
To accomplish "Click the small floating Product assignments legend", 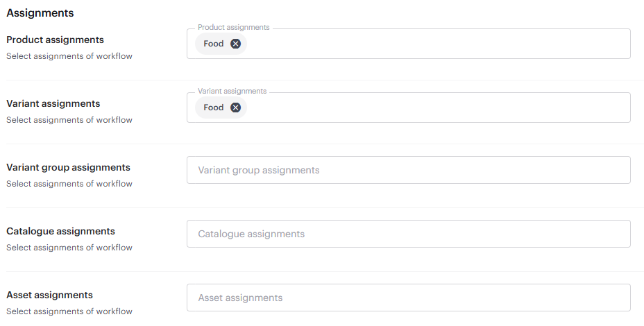I will tap(233, 27).
